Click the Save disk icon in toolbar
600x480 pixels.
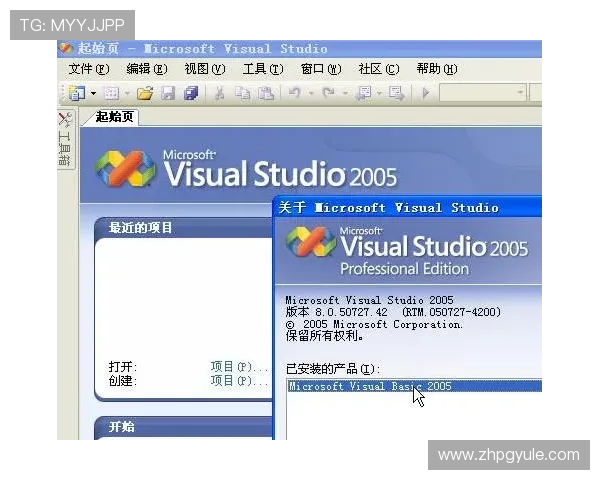(167, 93)
